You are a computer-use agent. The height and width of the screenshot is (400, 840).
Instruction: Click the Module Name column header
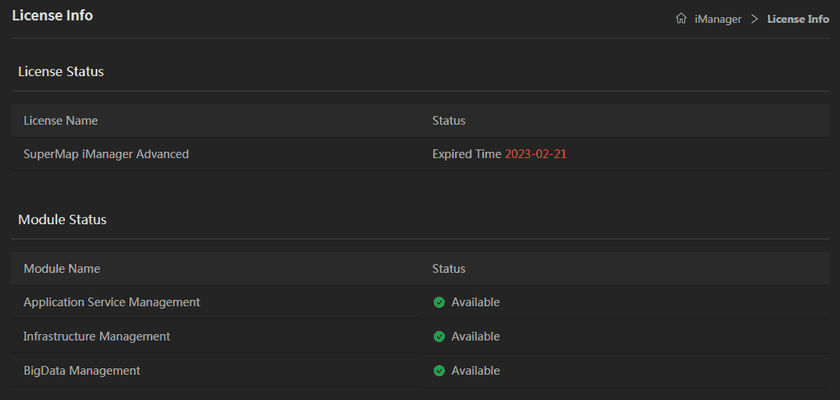coord(62,268)
